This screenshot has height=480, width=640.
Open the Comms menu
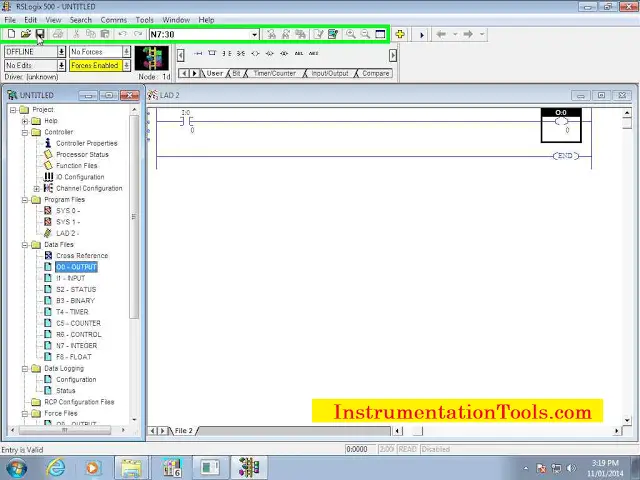tap(113, 20)
